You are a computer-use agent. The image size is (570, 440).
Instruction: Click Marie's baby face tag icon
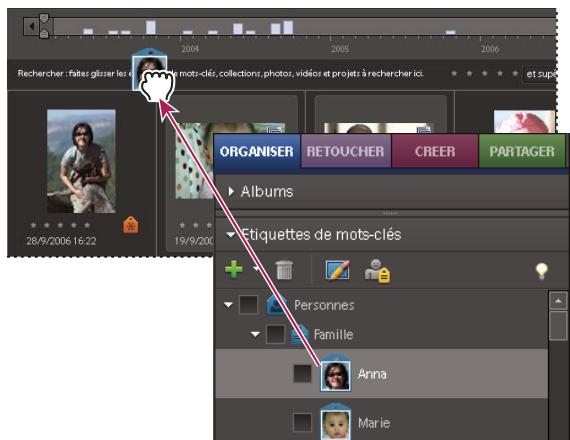tap(336, 421)
